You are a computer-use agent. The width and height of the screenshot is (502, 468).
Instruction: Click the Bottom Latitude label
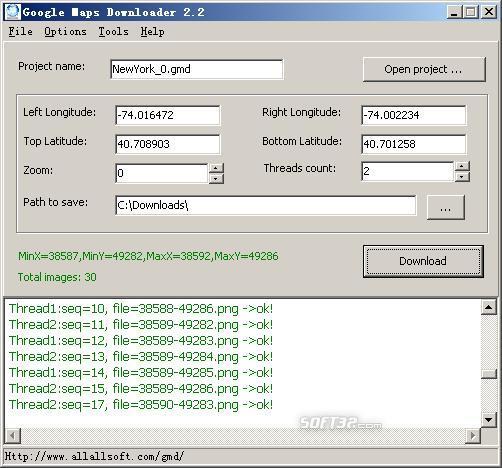(x=302, y=141)
